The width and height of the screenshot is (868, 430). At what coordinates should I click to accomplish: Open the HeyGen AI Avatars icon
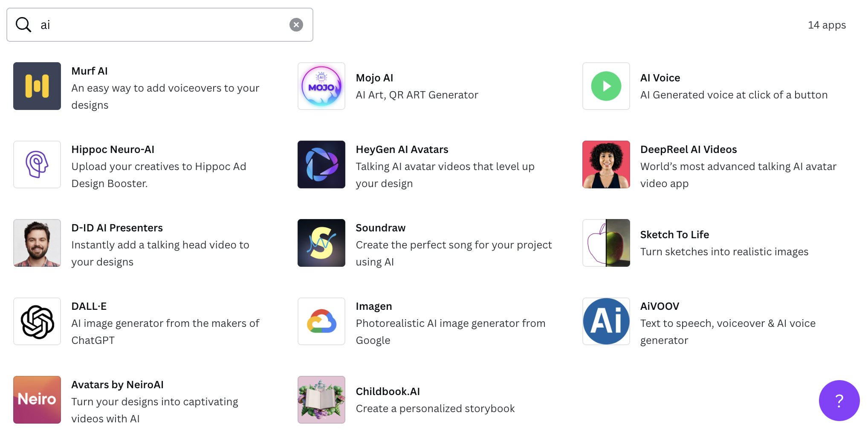321,164
